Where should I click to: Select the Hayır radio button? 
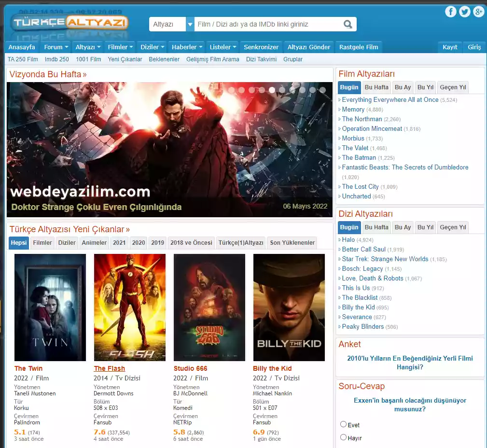[x=343, y=437]
